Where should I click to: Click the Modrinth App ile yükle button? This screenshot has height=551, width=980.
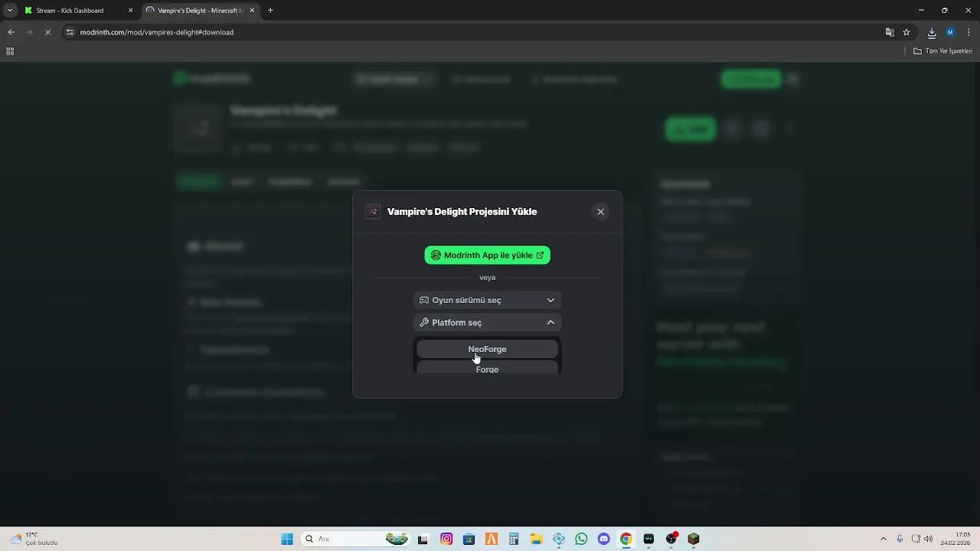pyautogui.click(x=487, y=255)
